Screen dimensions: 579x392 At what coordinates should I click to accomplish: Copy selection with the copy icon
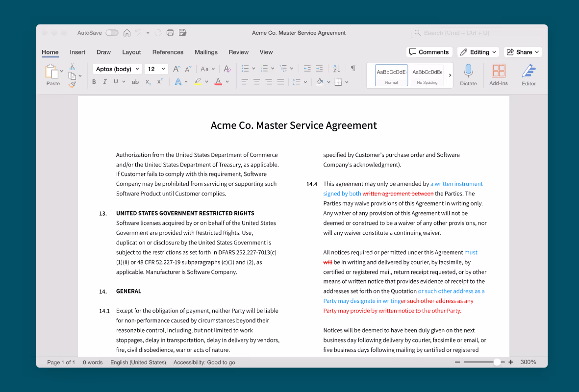click(73, 75)
